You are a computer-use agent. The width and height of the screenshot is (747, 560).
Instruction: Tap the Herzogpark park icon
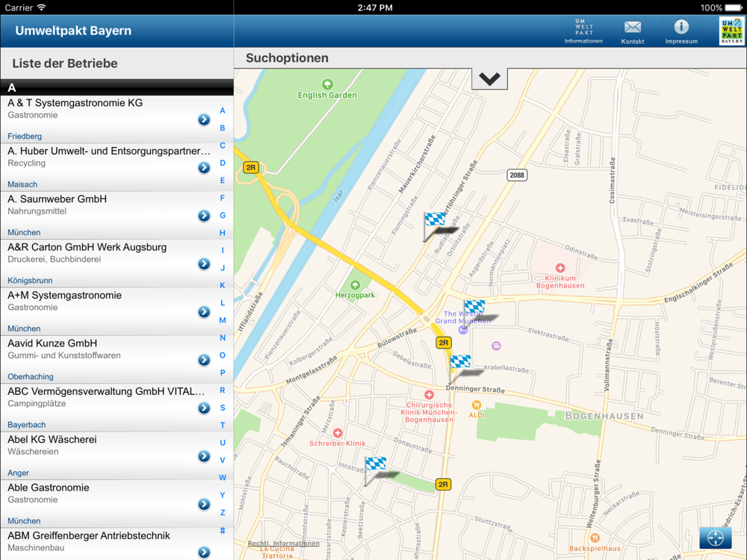[x=355, y=284]
